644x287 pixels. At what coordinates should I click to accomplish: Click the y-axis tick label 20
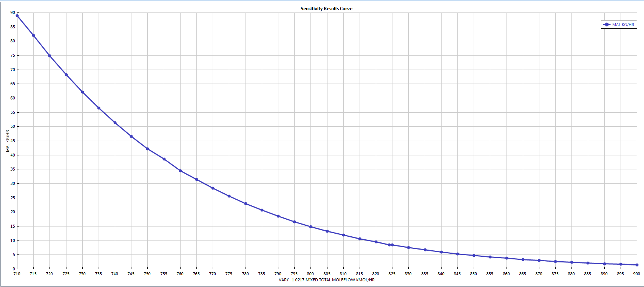[13, 212]
